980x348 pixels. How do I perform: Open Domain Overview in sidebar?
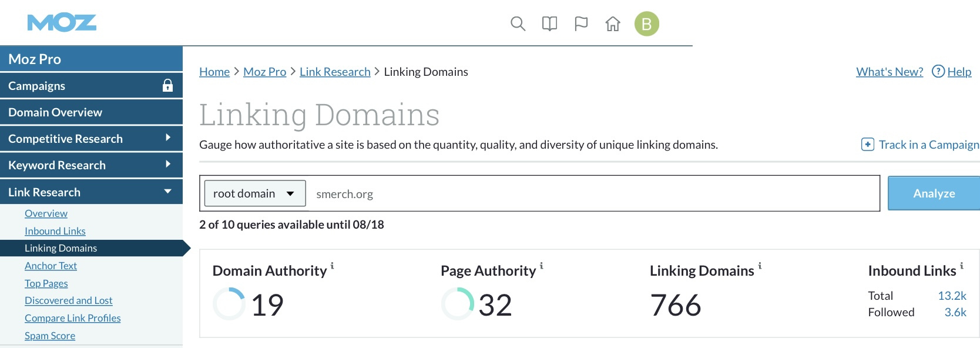[x=91, y=112]
